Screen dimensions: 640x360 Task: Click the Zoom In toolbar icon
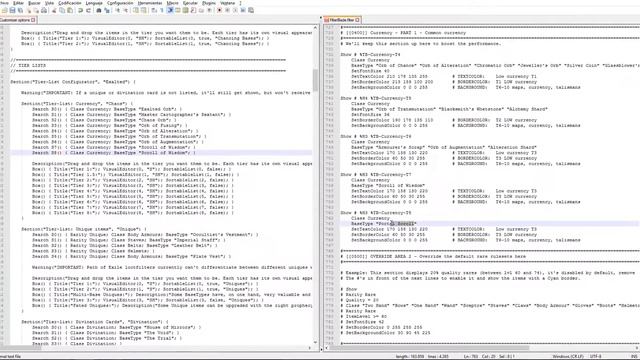pos(118,10)
